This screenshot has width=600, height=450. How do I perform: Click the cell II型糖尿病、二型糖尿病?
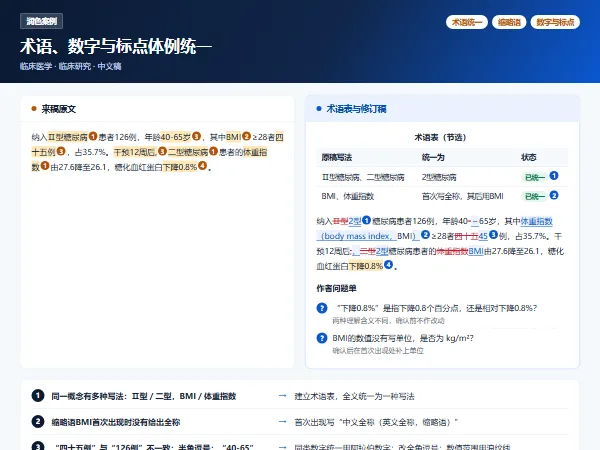pos(363,177)
